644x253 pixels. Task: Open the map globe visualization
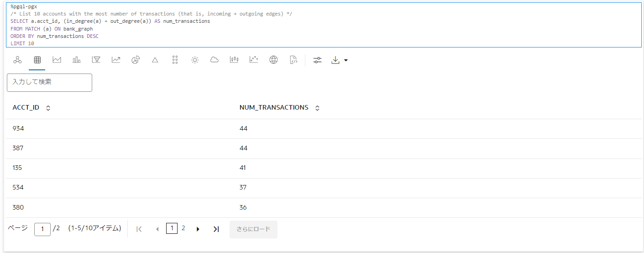pos(273,60)
